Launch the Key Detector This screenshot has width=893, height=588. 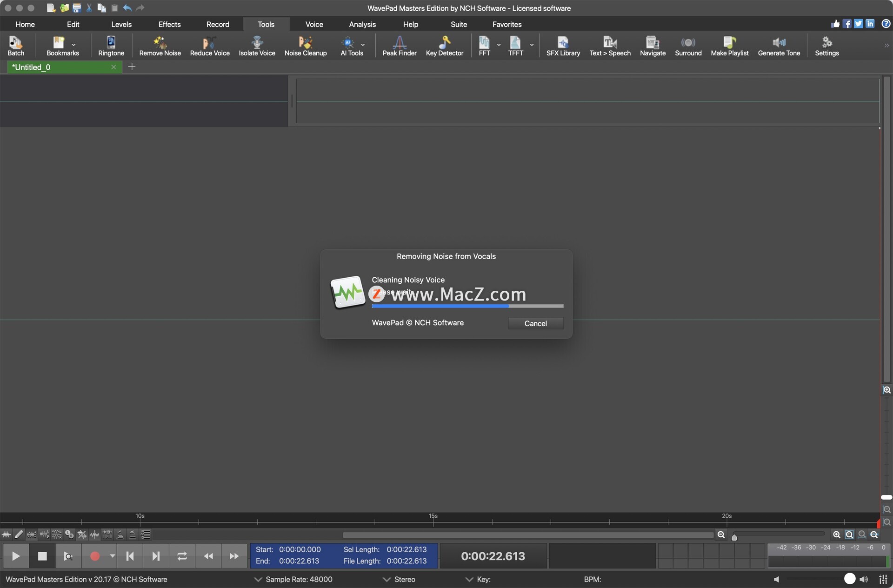coord(445,46)
